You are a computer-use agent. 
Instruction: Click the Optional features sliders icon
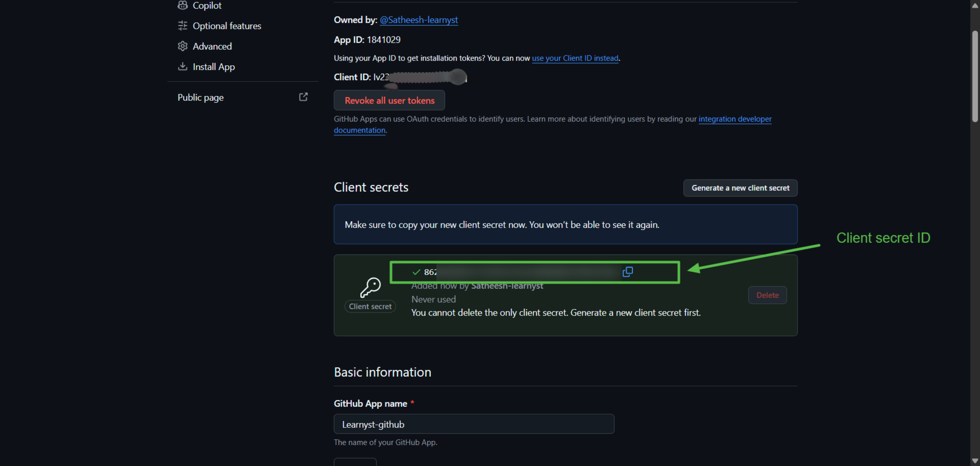183,26
